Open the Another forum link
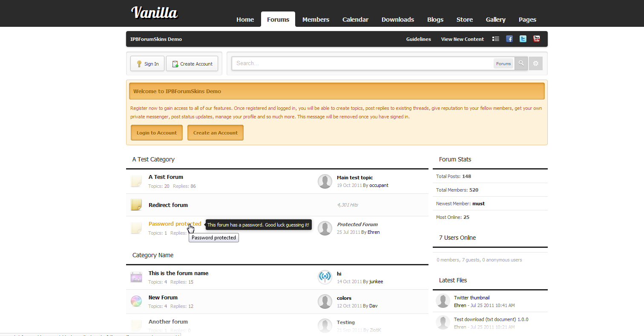The height and width of the screenshot is (336, 644). pos(168,322)
